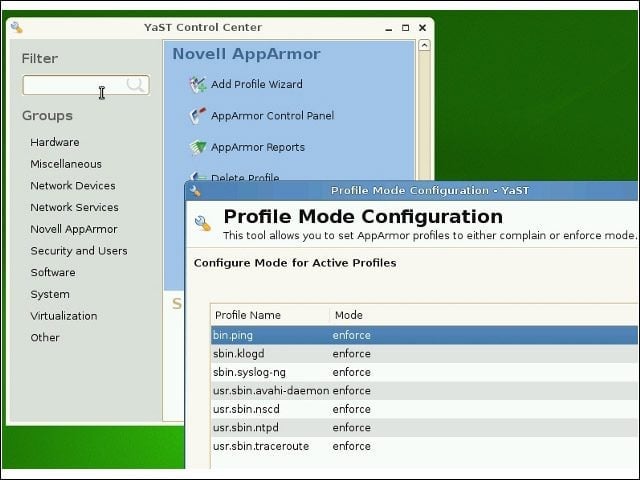Image resolution: width=640 pixels, height=480 pixels.
Task: Select the System group
Action: [50, 294]
